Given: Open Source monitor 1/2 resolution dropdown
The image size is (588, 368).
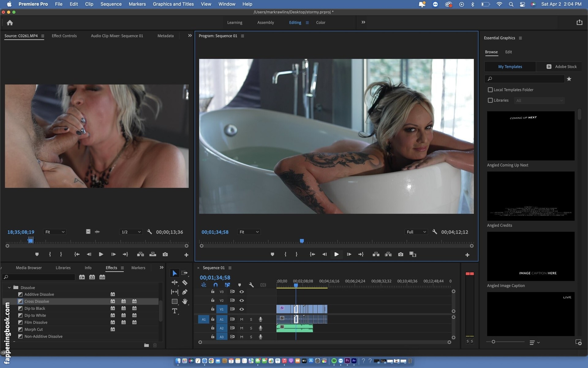Looking at the screenshot, I should pyautogui.click(x=131, y=232).
